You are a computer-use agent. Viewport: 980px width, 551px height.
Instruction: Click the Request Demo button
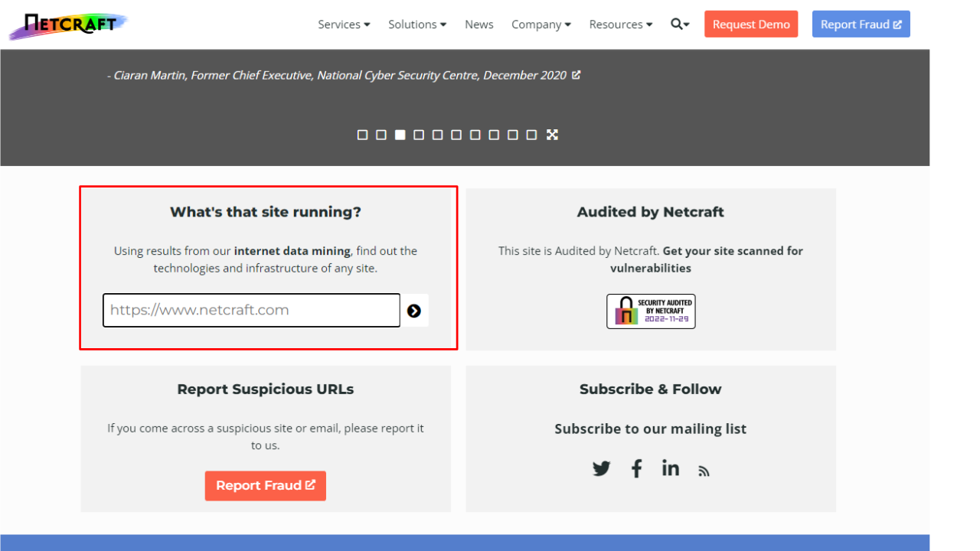pyautogui.click(x=751, y=24)
